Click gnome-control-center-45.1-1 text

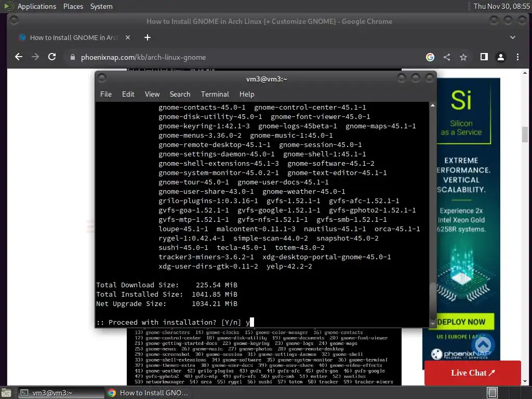[310, 107]
